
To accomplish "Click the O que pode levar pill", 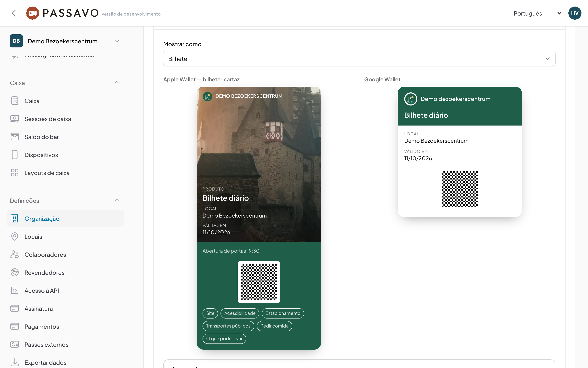I will point(224,339).
